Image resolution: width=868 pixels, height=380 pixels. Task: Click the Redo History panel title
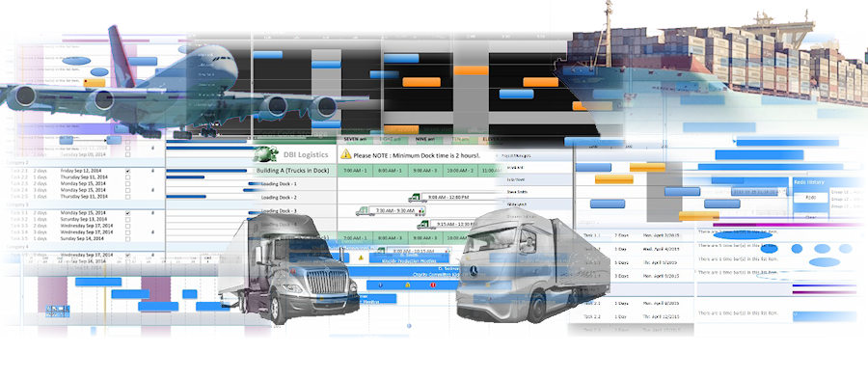click(809, 181)
